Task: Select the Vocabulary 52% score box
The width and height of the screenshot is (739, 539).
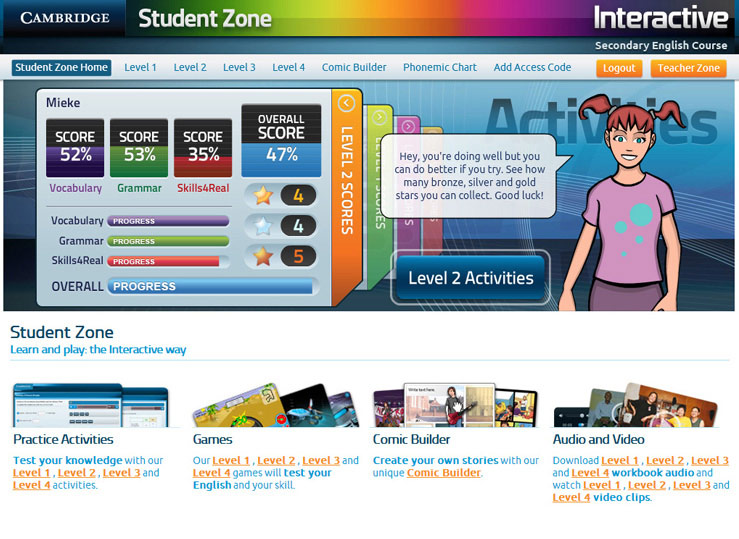Action: (75, 148)
